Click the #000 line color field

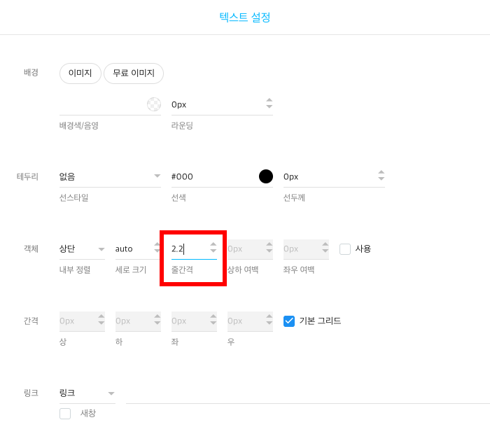215,177
